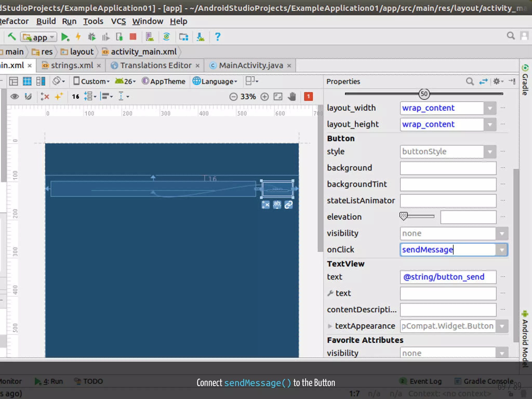Click the elevation slider handle

tap(403, 216)
